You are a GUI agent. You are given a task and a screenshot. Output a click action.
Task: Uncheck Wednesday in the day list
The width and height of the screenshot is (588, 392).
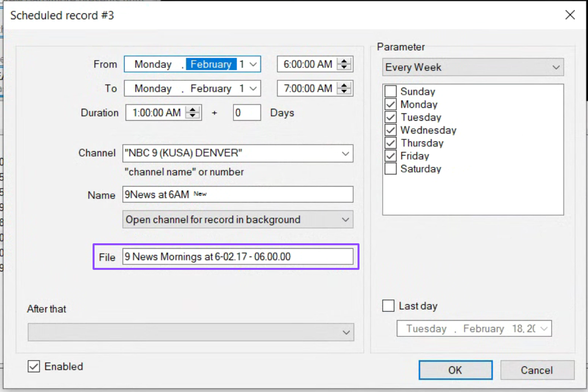tap(391, 130)
